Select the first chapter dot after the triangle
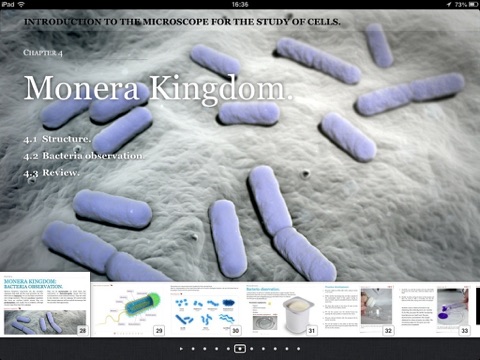This screenshot has width=480, height=360. [x=193, y=349]
